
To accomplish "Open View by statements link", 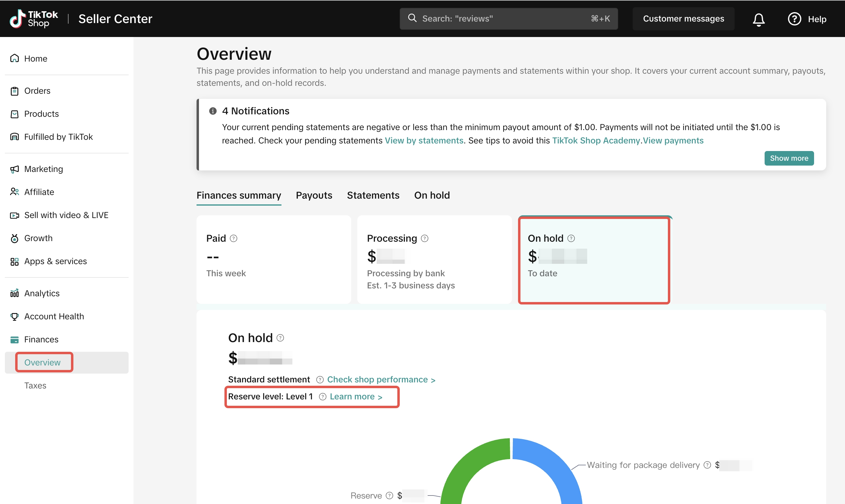I will 424,141.
